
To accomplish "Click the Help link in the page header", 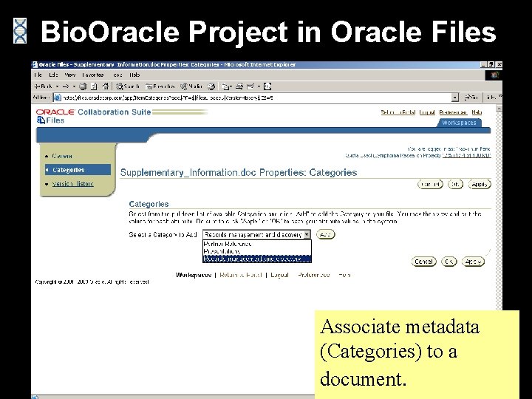I will coord(477,112).
